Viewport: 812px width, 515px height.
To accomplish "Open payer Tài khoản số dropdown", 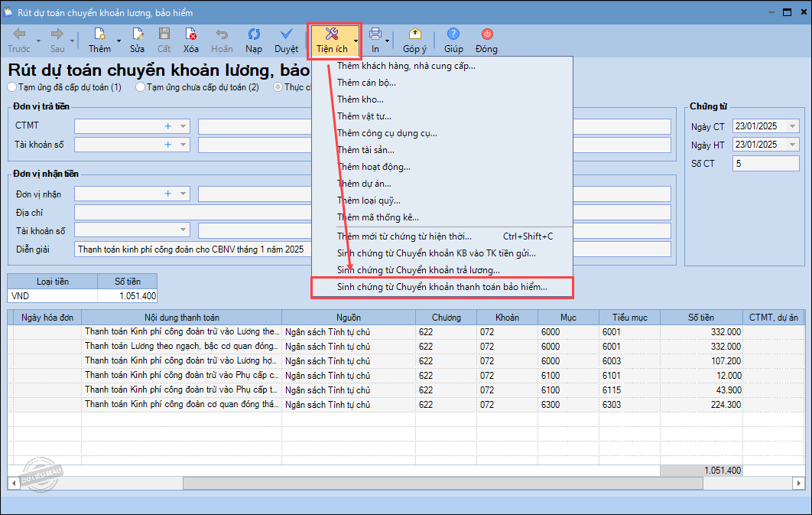I will (x=183, y=145).
